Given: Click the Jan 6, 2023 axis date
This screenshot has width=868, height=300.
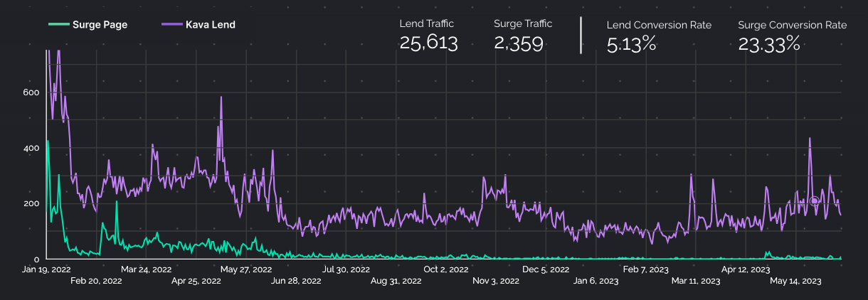Looking at the screenshot, I should coord(596,281).
